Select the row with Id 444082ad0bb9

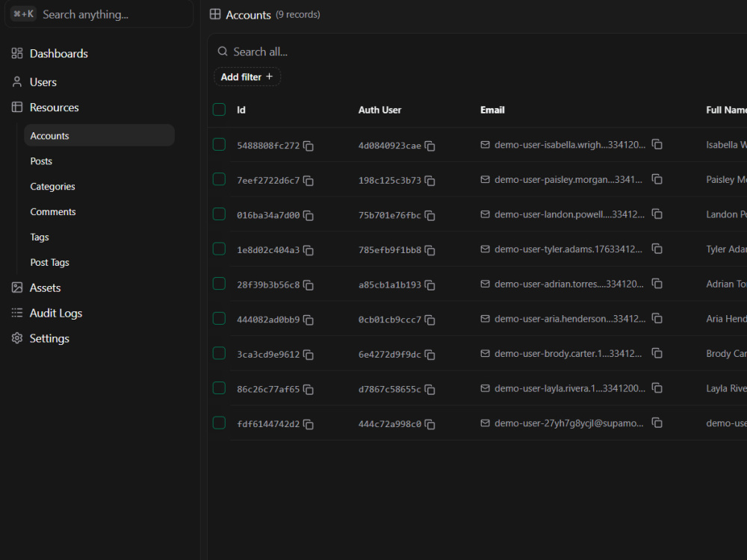[219, 318]
